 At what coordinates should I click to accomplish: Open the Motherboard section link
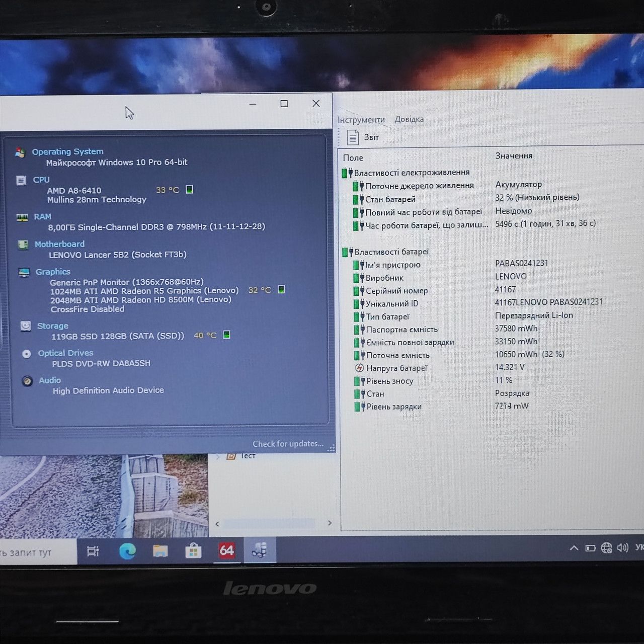click(59, 244)
